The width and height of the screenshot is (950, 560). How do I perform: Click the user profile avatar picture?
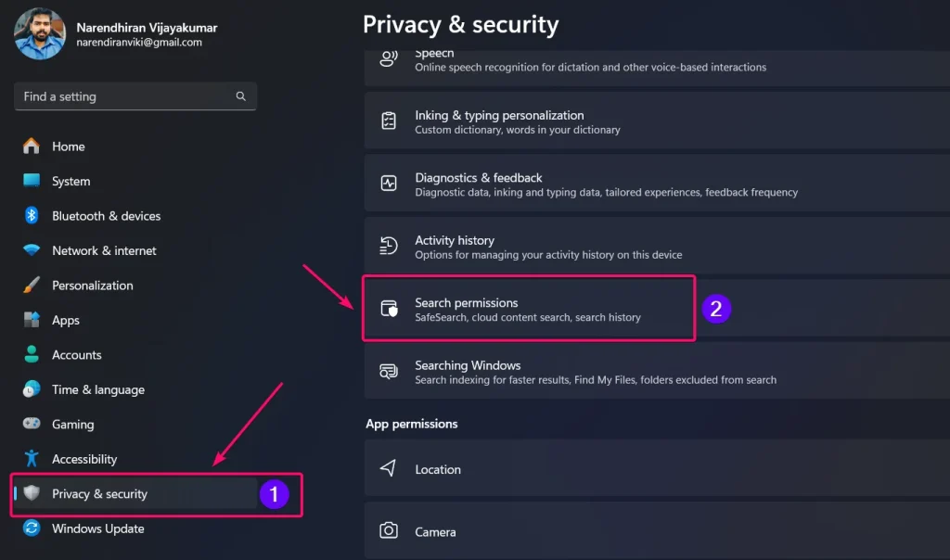(x=40, y=34)
